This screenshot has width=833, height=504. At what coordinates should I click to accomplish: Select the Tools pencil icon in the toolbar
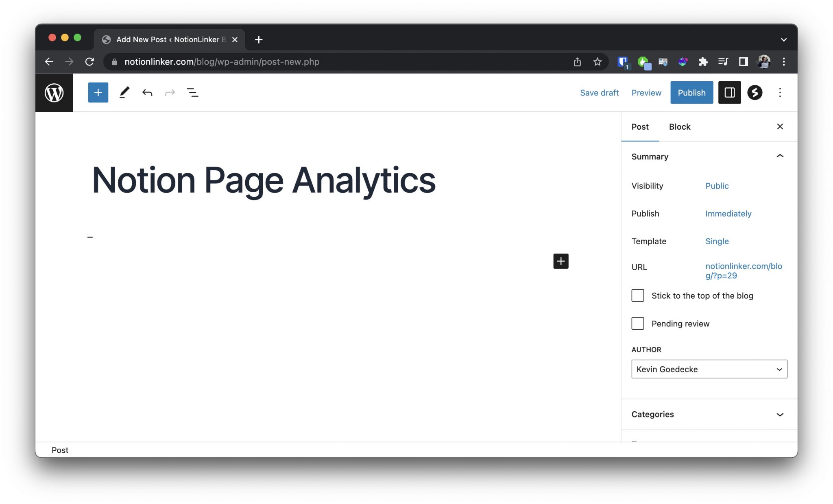point(124,92)
